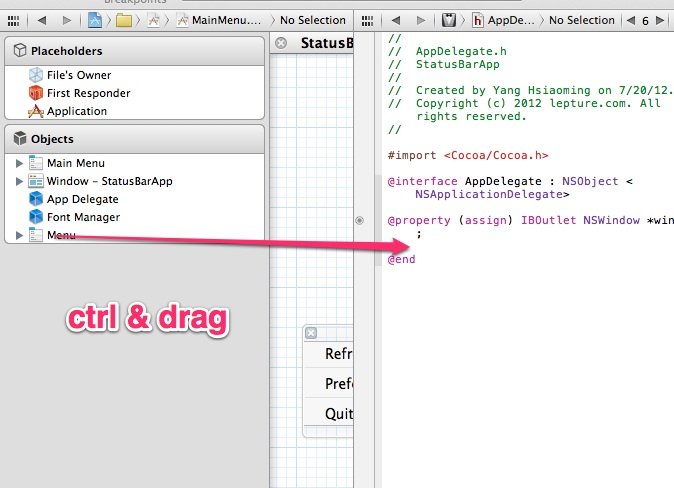This screenshot has height=488, width=674.
Task: Click the @end line in code
Action: pyautogui.click(x=401, y=259)
